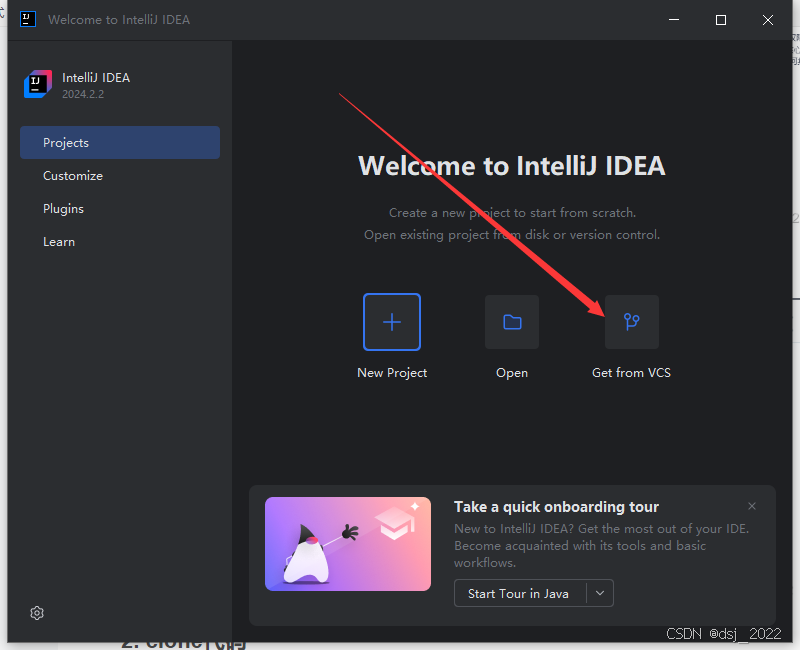Click the onboarding tour illustration

[x=348, y=544]
